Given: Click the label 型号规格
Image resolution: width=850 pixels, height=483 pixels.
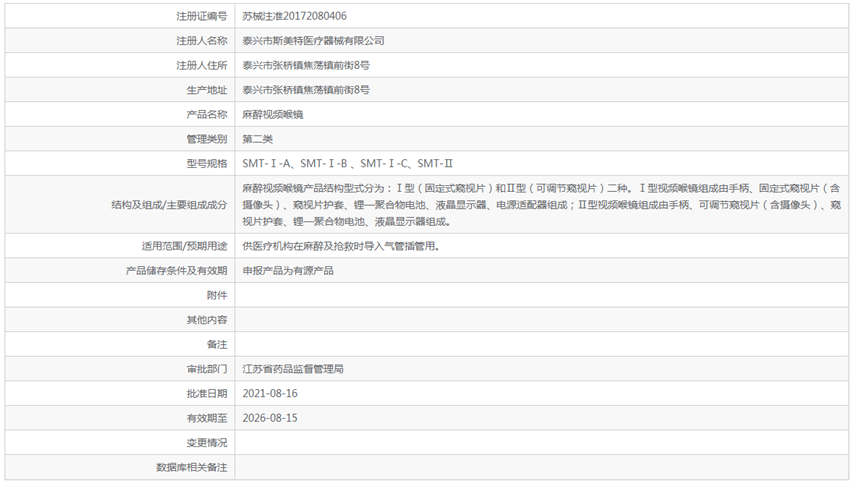Looking at the screenshot, I should (207, 164).
